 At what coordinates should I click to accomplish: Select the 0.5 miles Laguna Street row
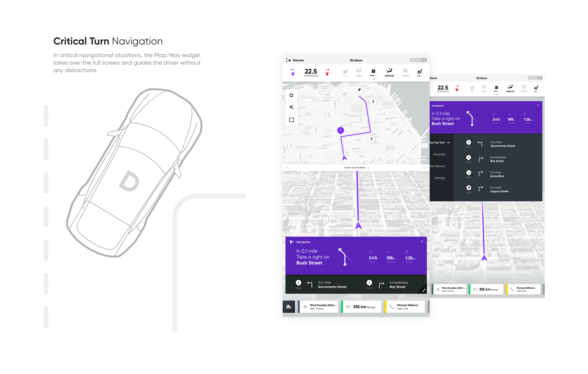tap(498, 190)
